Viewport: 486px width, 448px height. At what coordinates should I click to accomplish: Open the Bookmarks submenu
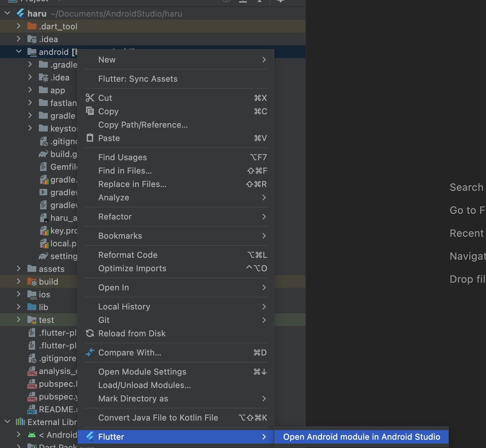pos(176,236)
